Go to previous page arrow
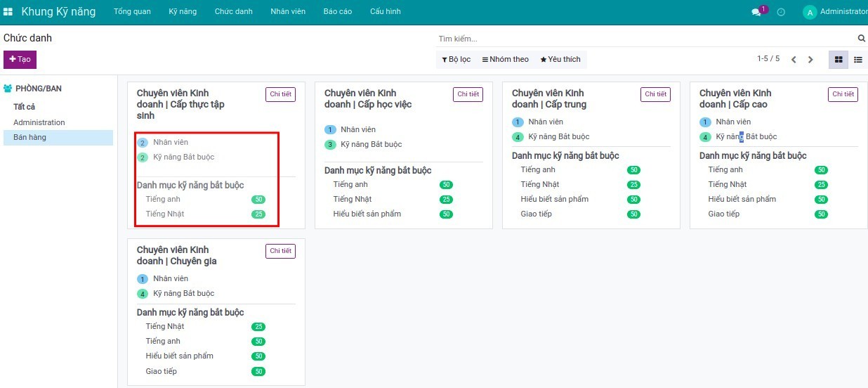 (x=794, y=60)
